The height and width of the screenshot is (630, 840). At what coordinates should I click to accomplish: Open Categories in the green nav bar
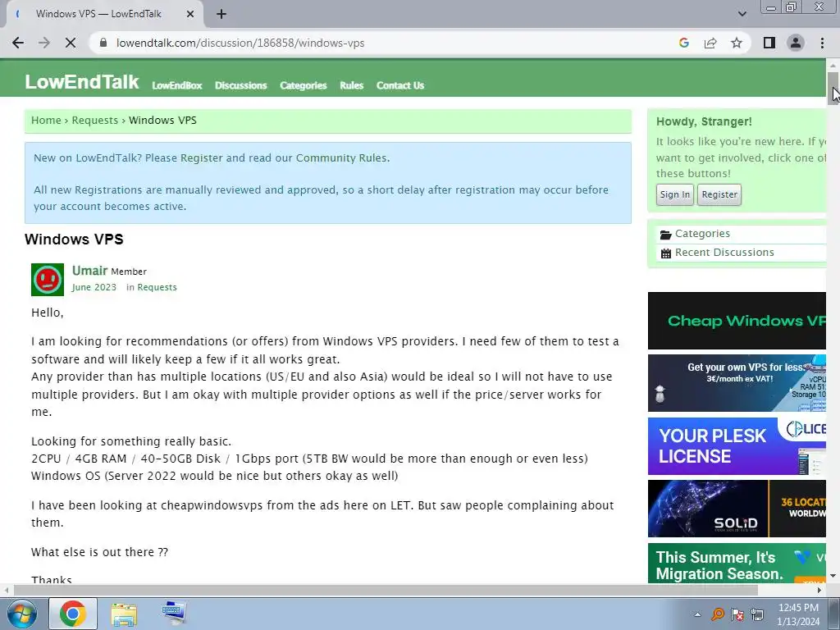click(304, 85)
